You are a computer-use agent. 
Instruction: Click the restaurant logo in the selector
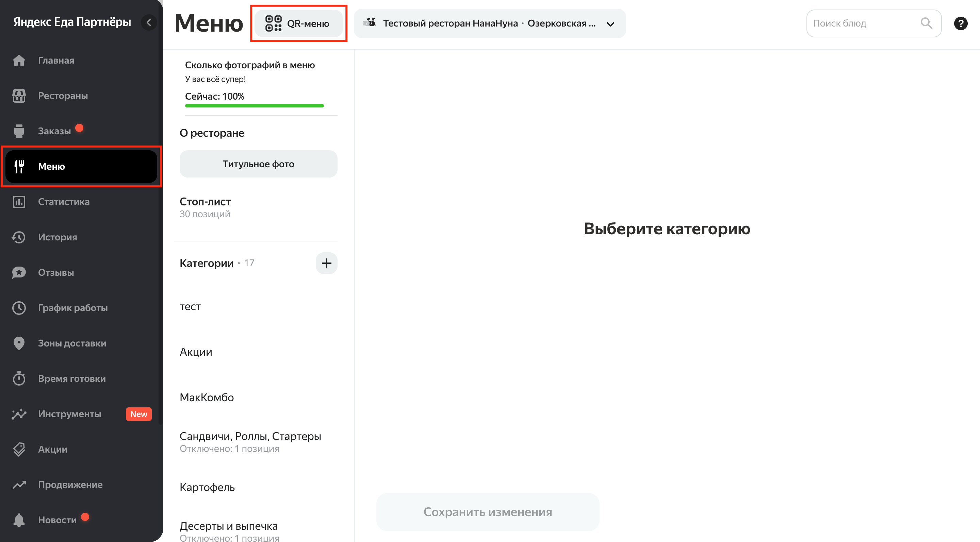370,23
